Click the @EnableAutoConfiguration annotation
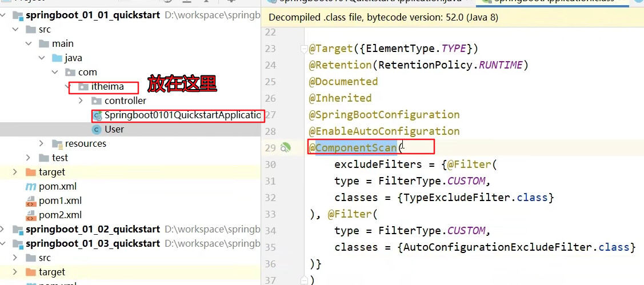The width and height of the screenshot is (644, 285). point(384,131)
